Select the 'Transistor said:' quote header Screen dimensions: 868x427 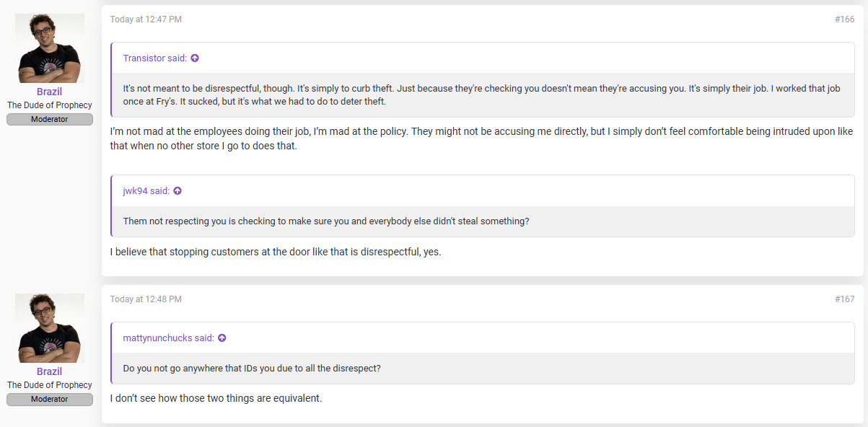pos(155,58)
